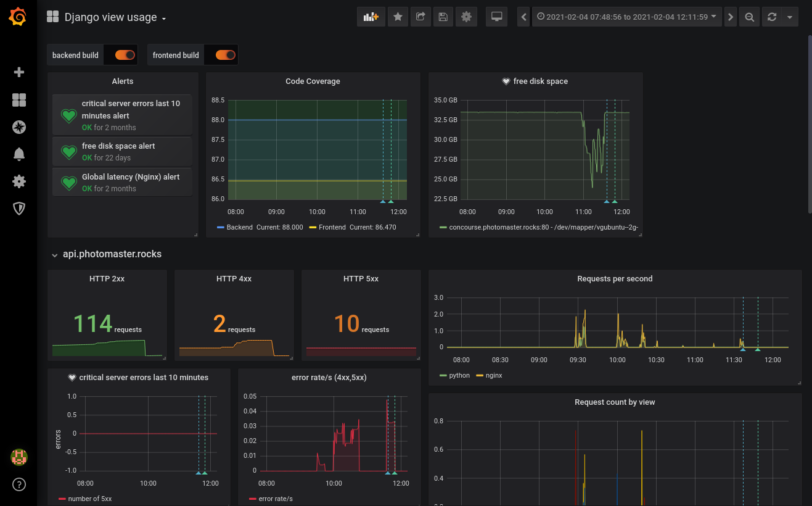Open the HTTP 2xx panel title
Screen dimensions: 812x506
107,278
